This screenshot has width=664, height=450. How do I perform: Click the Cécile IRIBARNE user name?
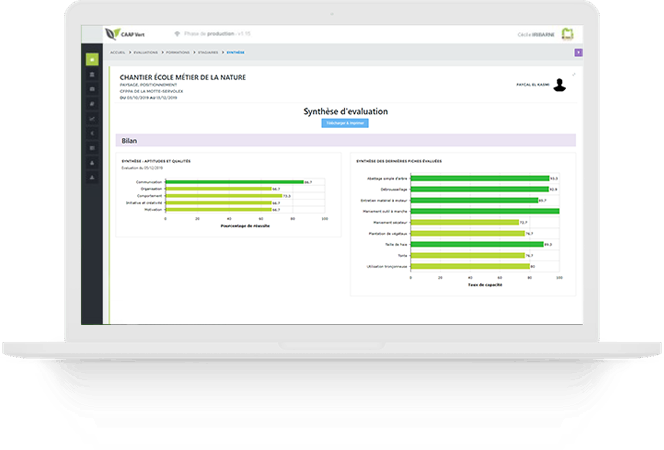click(x=536, y=35)
